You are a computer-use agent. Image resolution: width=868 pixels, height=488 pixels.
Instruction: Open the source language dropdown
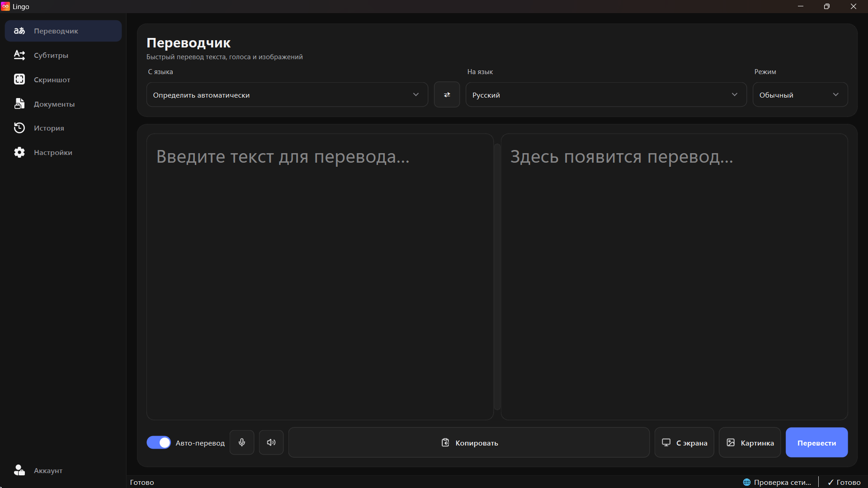[x=287, y=94]
